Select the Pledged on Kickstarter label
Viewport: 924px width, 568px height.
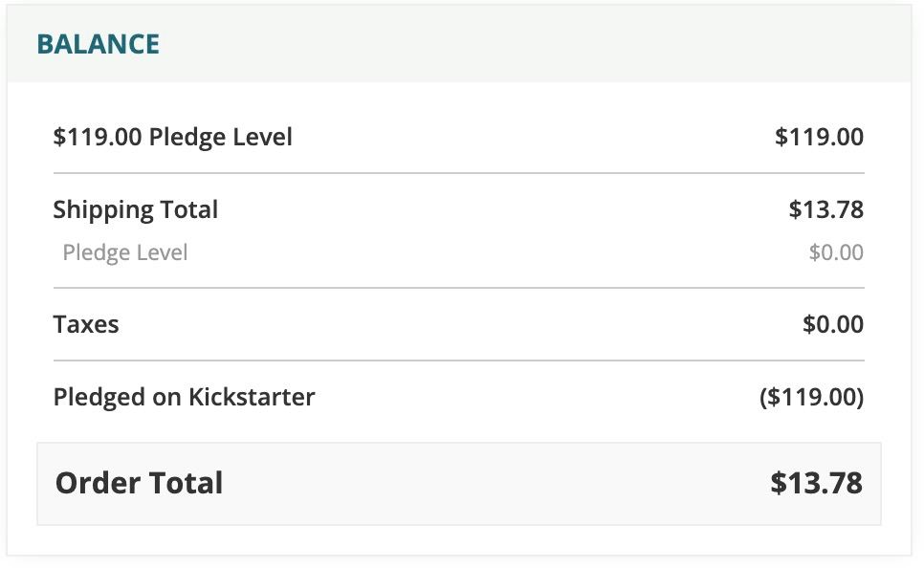[x=184, y=397]
